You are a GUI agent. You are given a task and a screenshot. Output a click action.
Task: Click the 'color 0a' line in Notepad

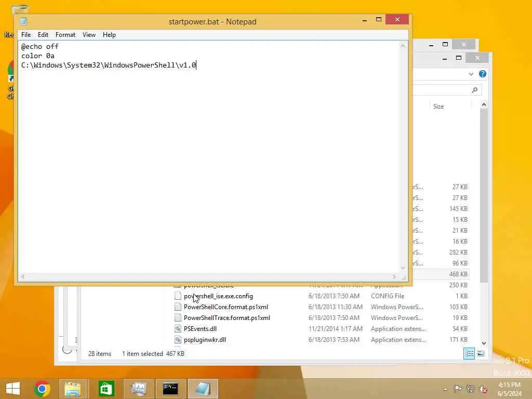point(37,56)
